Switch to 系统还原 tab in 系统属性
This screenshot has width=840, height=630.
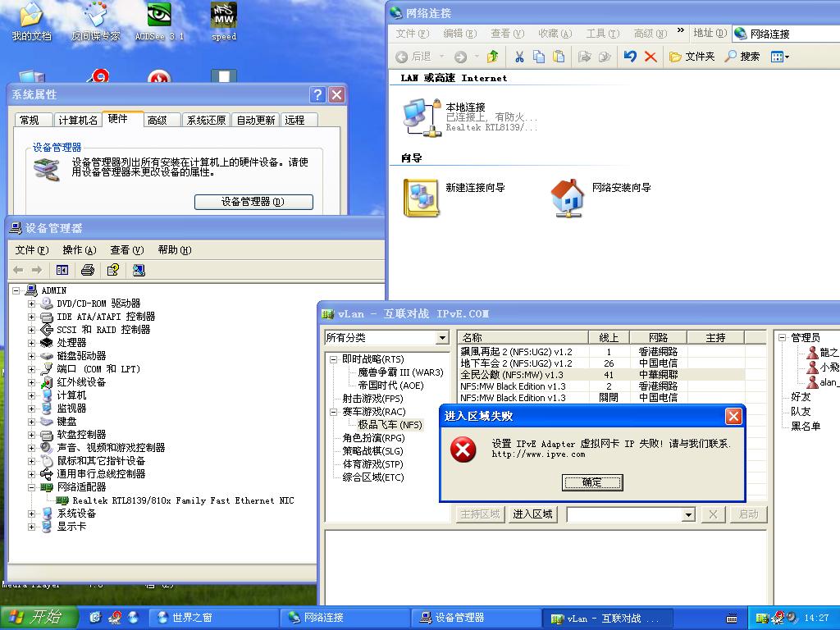(206, 120)
